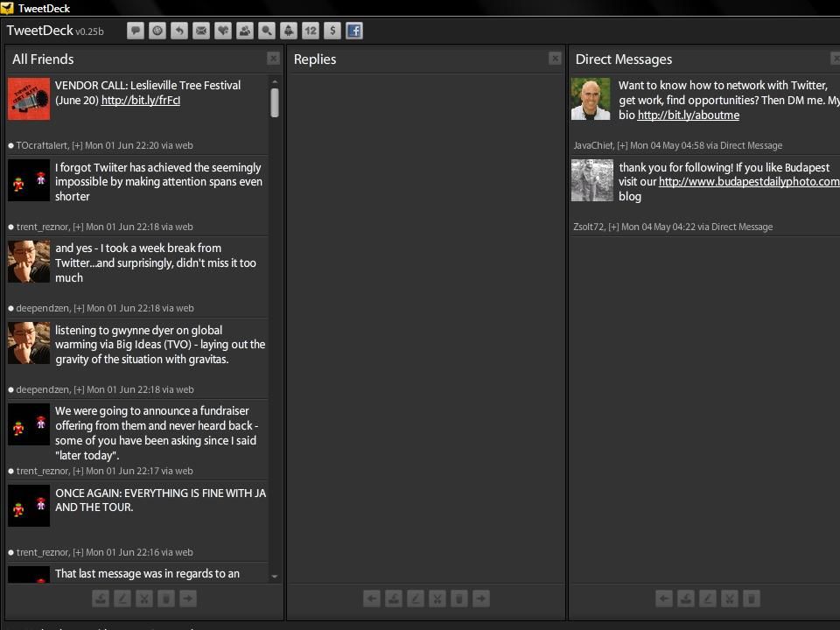Viewport: 840px width, 630px height.
Task: Toggle seen dot on deependzen gwynne dyer tweet
Action: [x=10, y=390]
